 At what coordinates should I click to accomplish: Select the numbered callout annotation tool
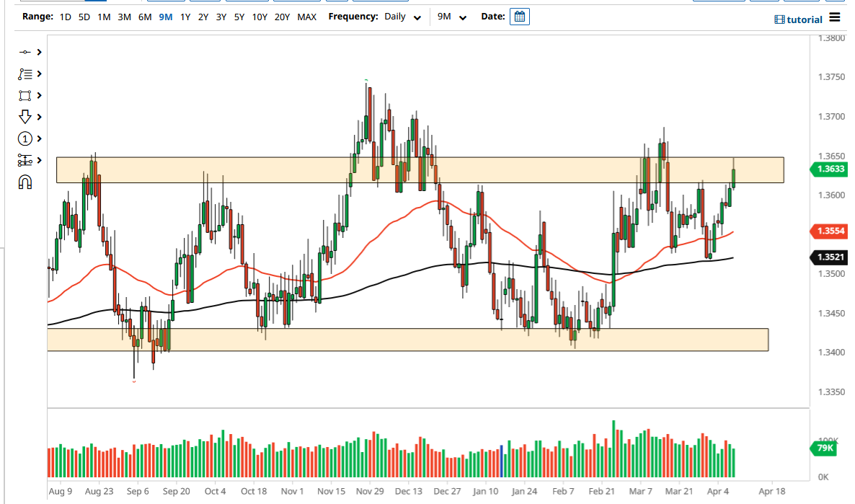25,138
